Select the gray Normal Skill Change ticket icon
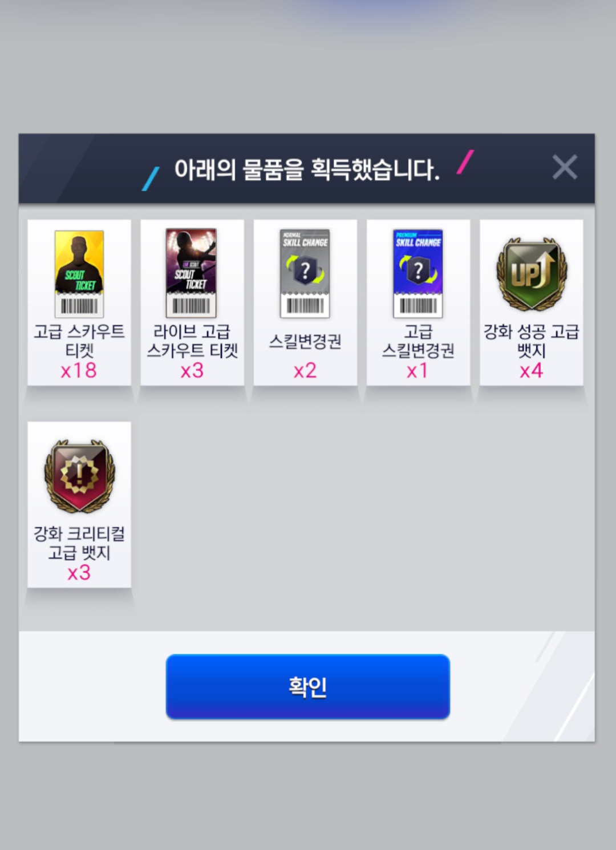Image resolution: width=616 pixels, height=850 pixels. point(305,273)
